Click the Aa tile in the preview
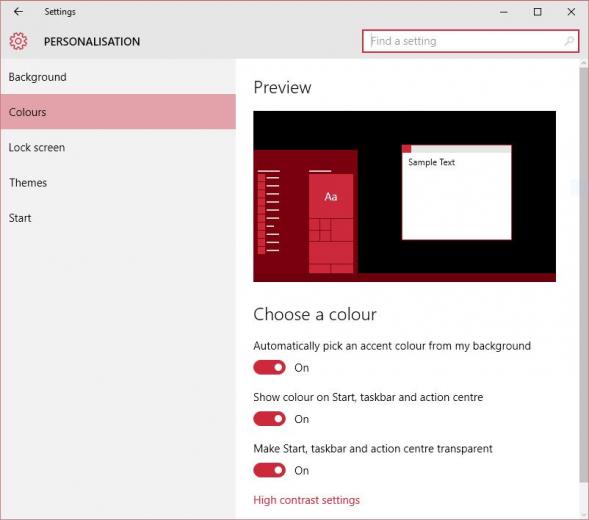Viewport: 589px width, 520px height. 331,197
